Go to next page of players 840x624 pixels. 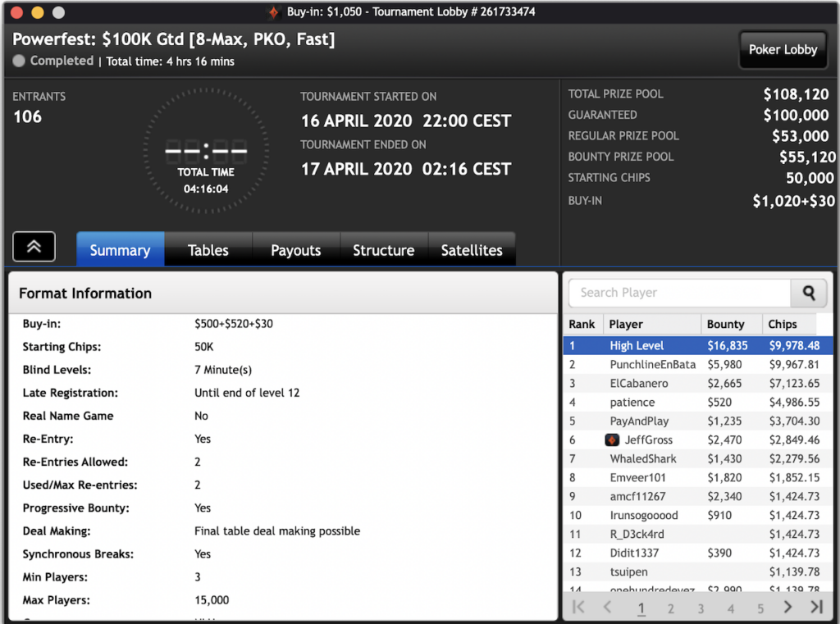[x=787, y=608]
